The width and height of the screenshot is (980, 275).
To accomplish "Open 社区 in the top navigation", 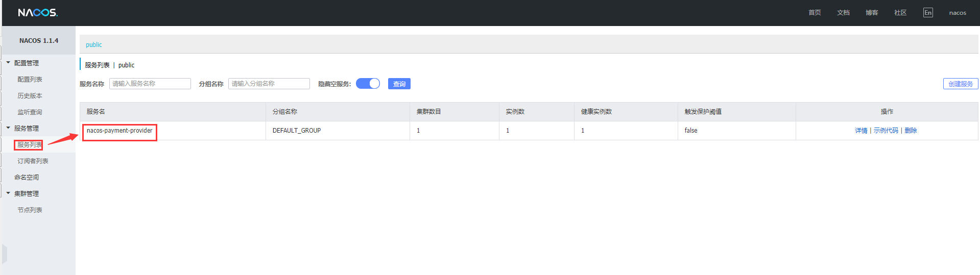I will tap(900, 13).
